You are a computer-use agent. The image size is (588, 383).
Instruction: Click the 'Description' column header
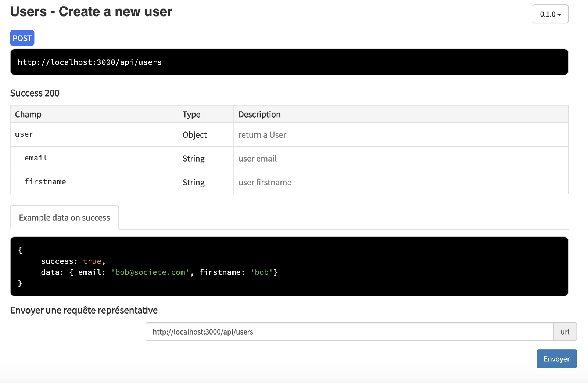(x=401, y=114)
